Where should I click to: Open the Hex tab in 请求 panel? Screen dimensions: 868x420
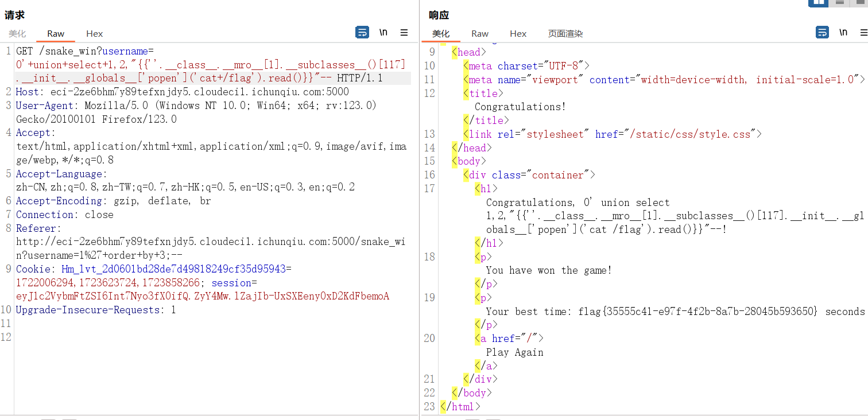[x=95, y=34]
